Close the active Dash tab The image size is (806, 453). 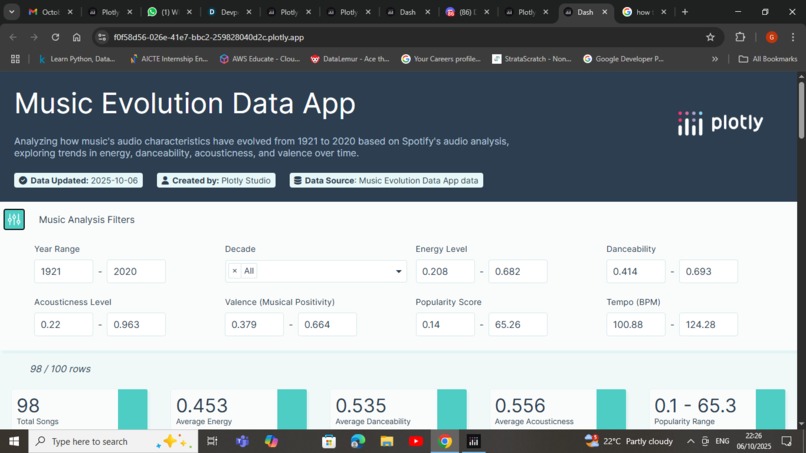[604, 12]
